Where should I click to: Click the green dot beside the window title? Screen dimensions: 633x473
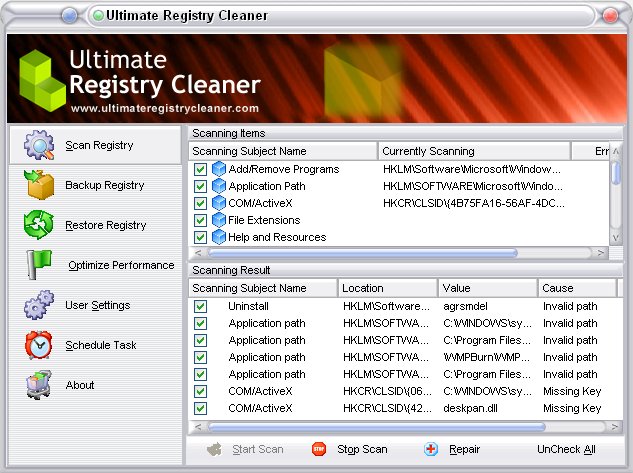98,16
